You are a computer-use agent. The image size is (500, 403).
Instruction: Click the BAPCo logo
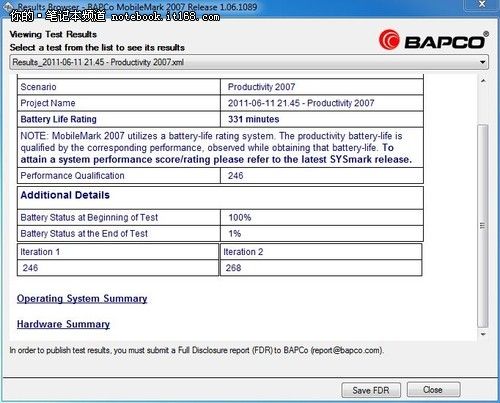pyautogui.click(x=434, y=40)
